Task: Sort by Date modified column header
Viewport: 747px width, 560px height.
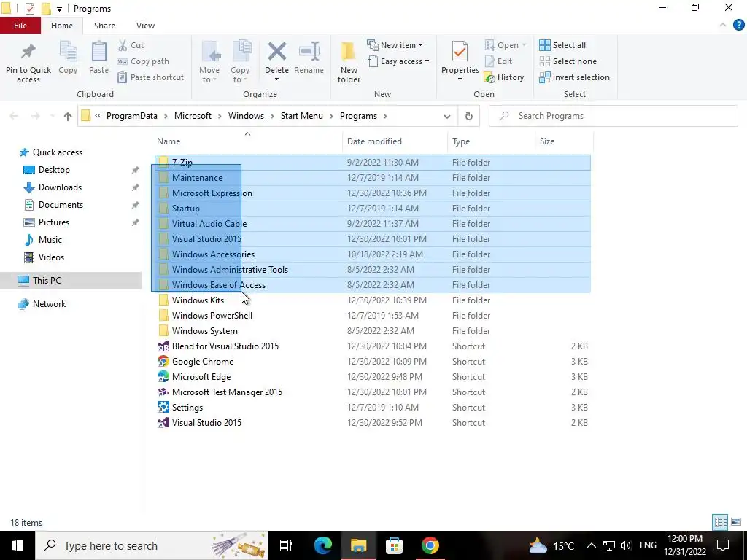Action: click(x=395, y=141)
